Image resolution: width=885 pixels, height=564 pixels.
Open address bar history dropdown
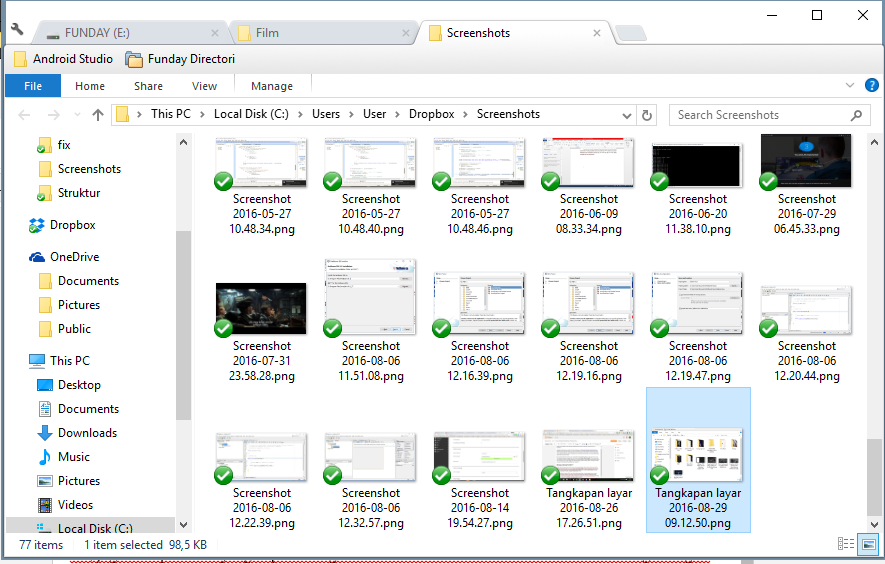click(626, 116)
